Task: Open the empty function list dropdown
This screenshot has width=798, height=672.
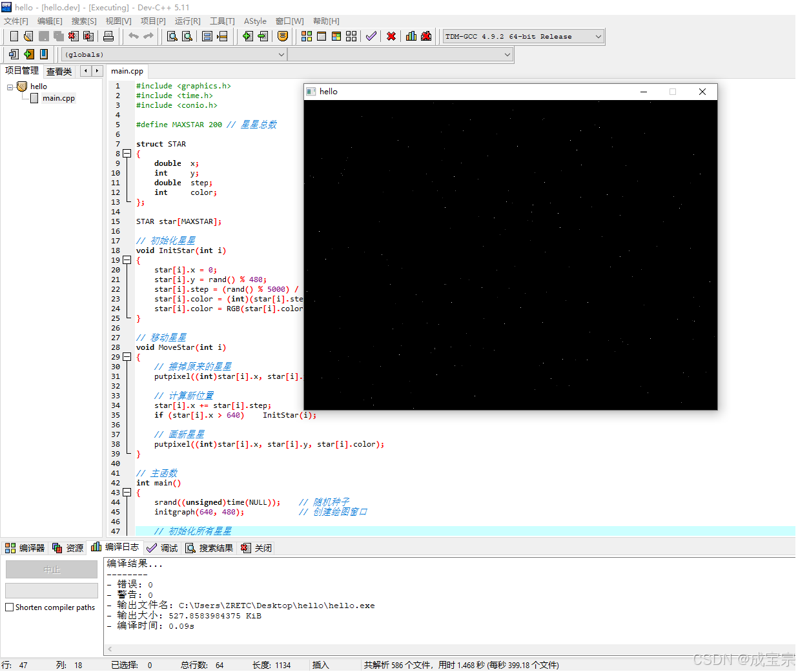Action: pos(400,55)
